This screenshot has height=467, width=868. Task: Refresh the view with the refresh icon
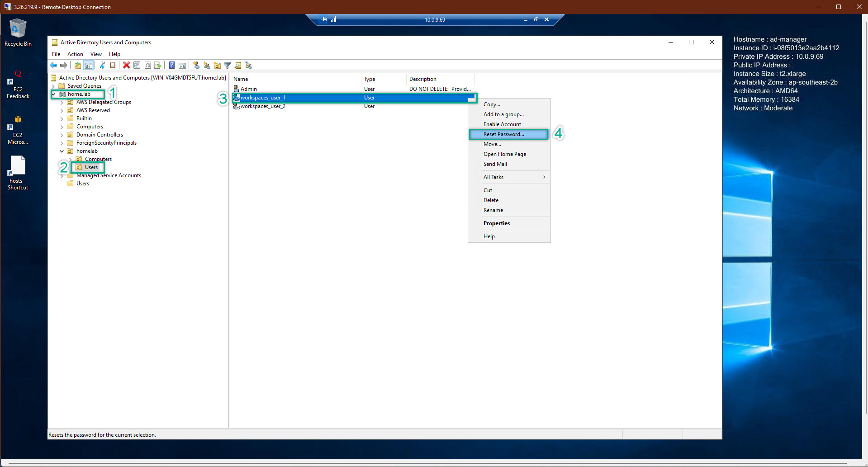point(147,66)
